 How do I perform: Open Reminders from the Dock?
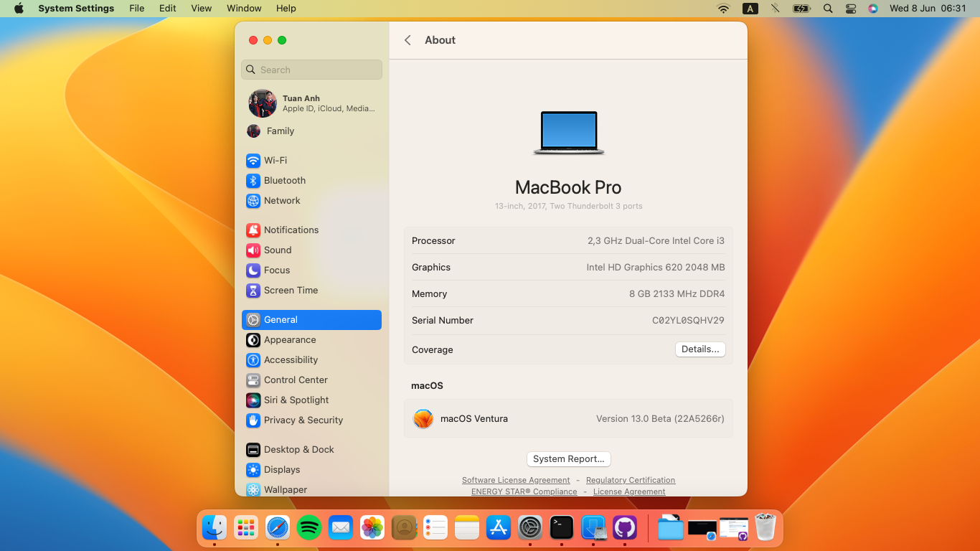[435, 528]
